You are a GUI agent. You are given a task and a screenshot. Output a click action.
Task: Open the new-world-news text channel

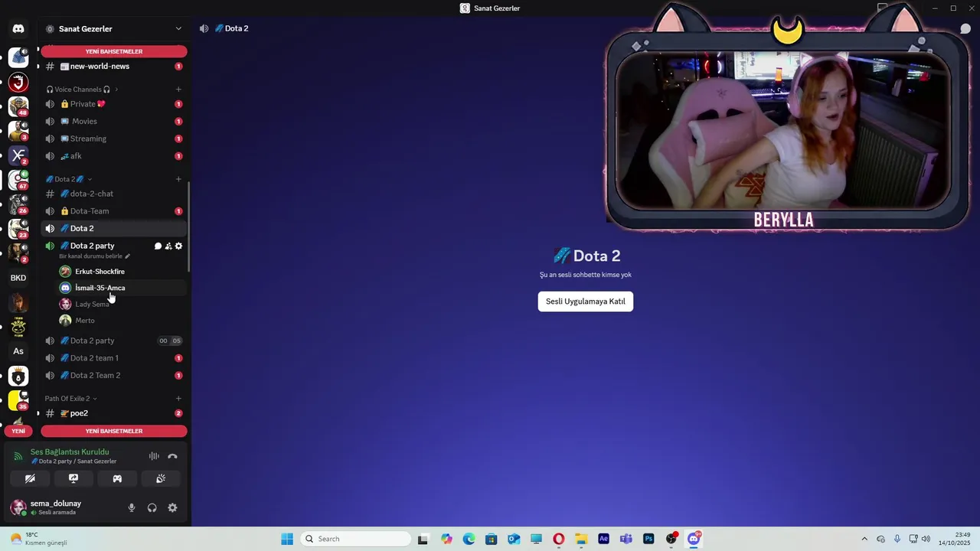pos(113,67)
